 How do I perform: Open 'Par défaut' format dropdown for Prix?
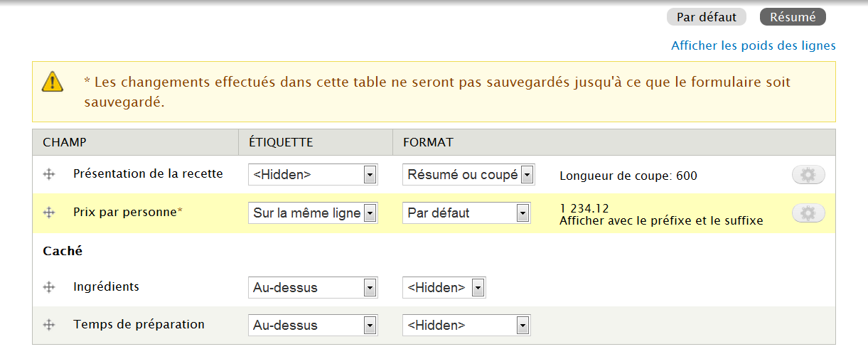click(x=466, y=213)
